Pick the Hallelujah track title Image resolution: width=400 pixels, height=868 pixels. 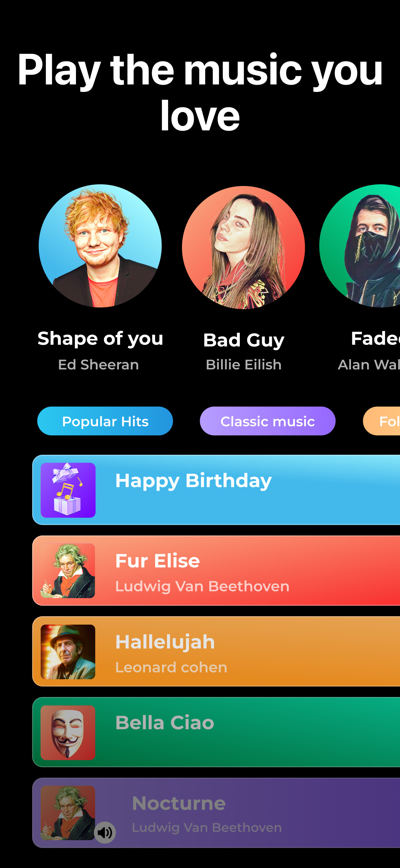click(165, 642)
